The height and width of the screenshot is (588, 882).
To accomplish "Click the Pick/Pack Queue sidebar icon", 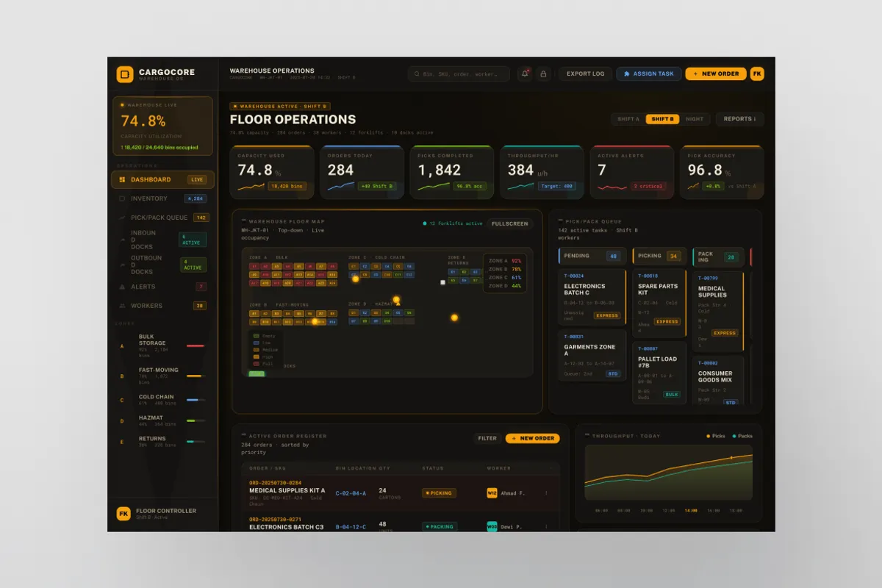I will coord(122,218).
